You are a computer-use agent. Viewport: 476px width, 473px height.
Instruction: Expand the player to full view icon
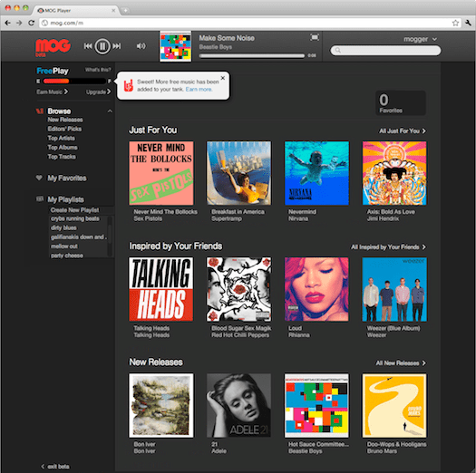click(x=315, y=37)
